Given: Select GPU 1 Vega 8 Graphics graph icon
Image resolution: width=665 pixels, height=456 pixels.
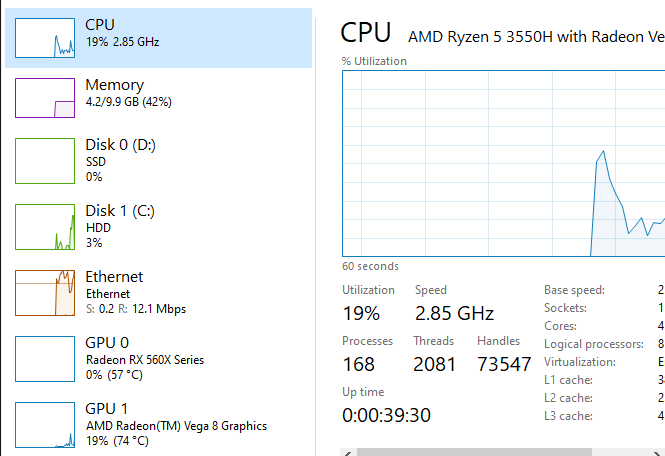Looking at the screenshot, I should 45,425.
